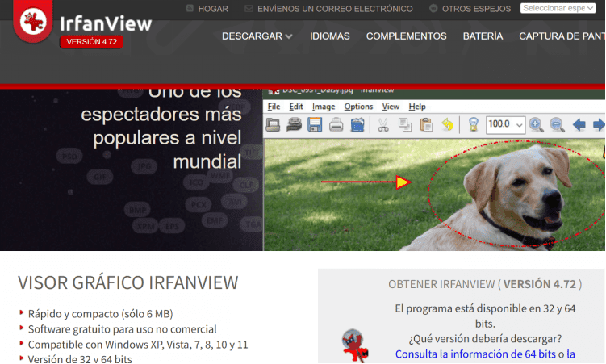Open the COMPLEMENTOS menu item
606x364 pixels.
[x=406, y=36]
